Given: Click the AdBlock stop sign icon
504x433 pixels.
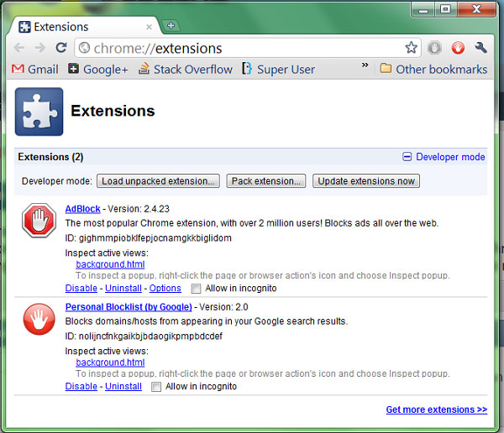Looking at the screenshot, I should [39, 221].
